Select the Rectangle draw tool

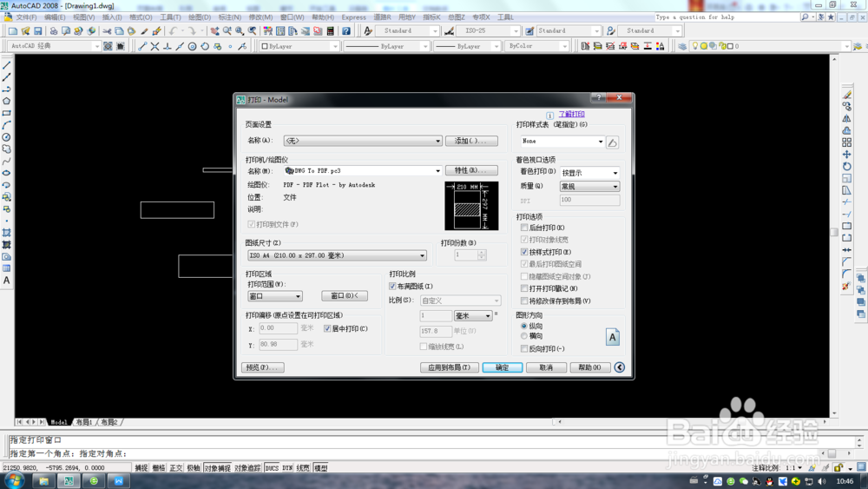[7, 113]
